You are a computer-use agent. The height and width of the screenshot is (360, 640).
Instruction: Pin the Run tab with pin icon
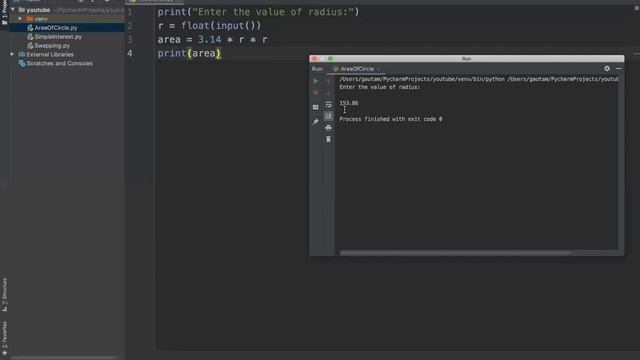(316, 122)
